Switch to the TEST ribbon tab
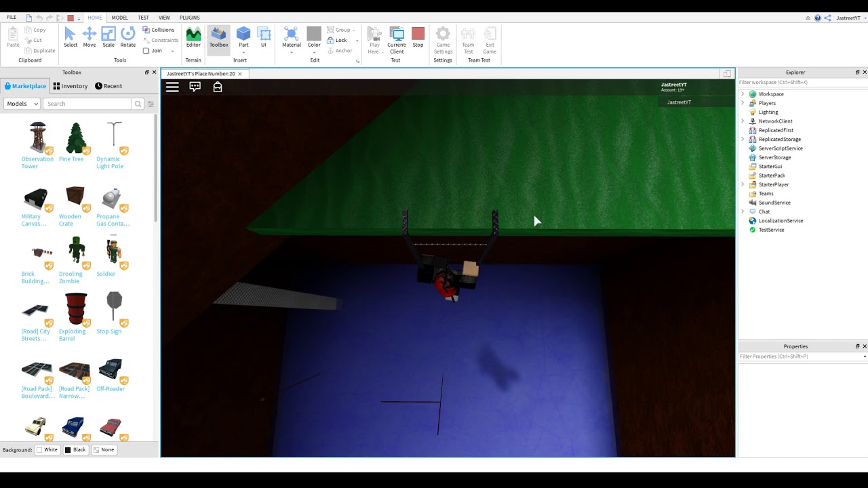Viewport: 868px width, 488px height. tap(143, 18)
